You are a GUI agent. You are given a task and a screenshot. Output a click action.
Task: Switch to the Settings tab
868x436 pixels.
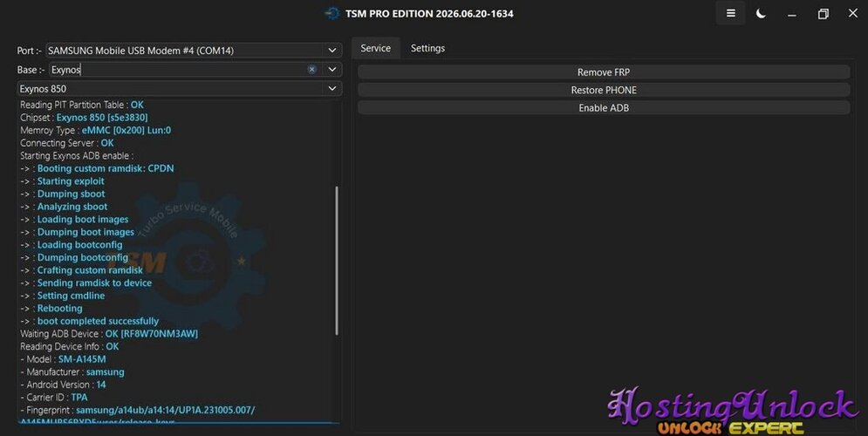tap(428, 48)
